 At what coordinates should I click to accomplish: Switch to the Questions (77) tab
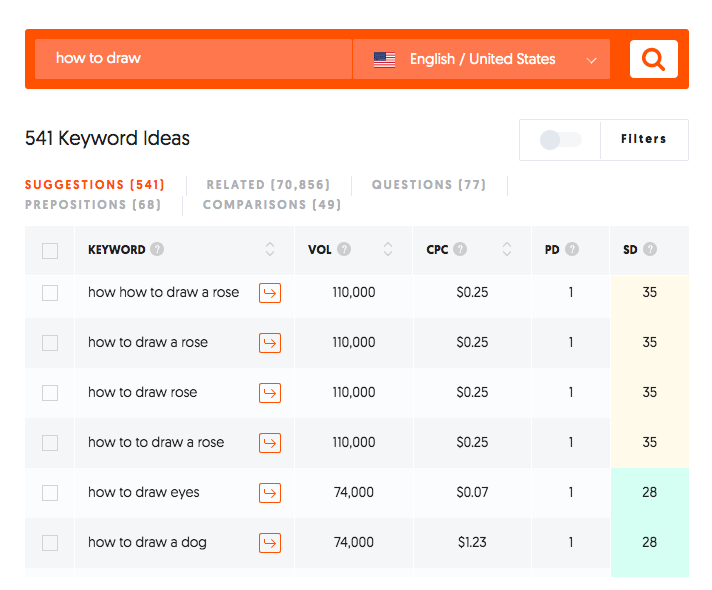[428, 185]
